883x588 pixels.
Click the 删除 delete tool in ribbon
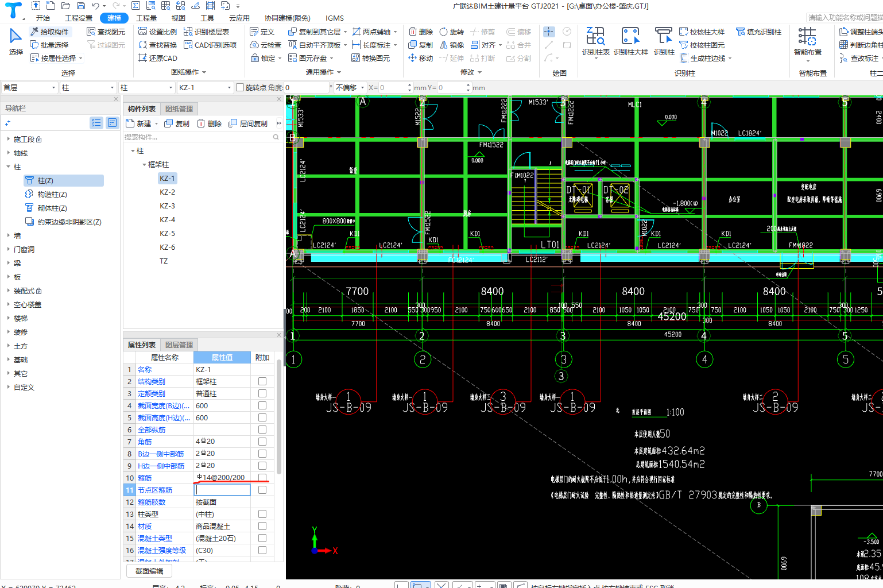click(421, 32)
